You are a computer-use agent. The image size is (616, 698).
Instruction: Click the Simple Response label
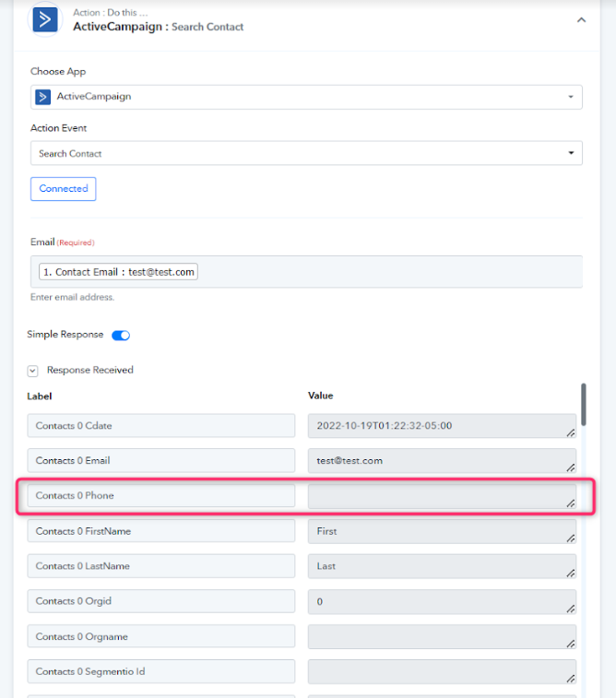pos(65,335)
